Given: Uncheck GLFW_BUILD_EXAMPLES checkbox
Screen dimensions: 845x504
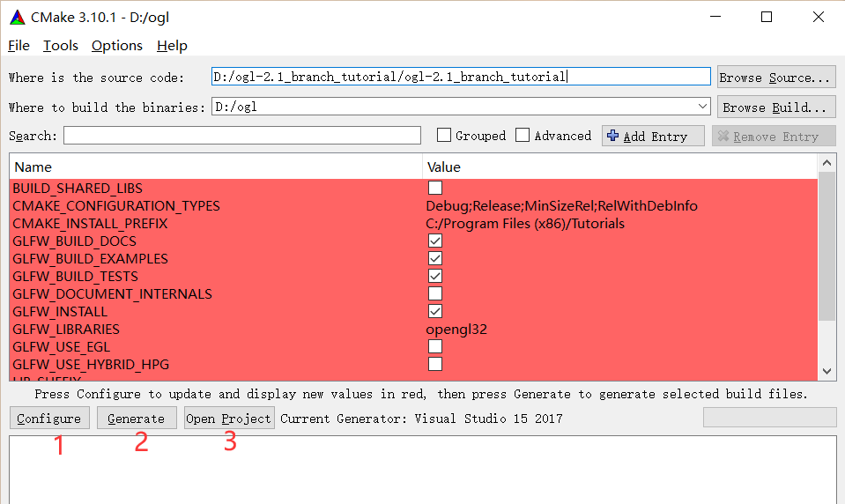Looking at the screenshot, I should [435, 258].
